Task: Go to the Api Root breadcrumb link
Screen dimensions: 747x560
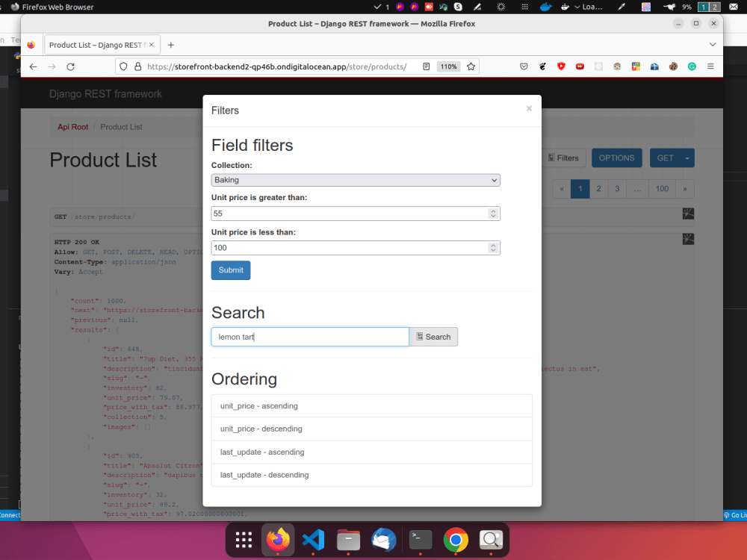Action: click(x=73, y=127)
